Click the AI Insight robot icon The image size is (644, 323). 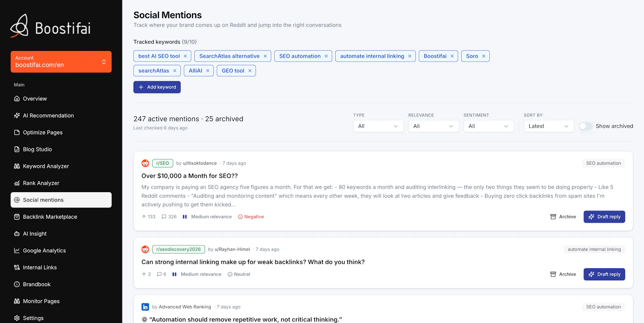17,234
